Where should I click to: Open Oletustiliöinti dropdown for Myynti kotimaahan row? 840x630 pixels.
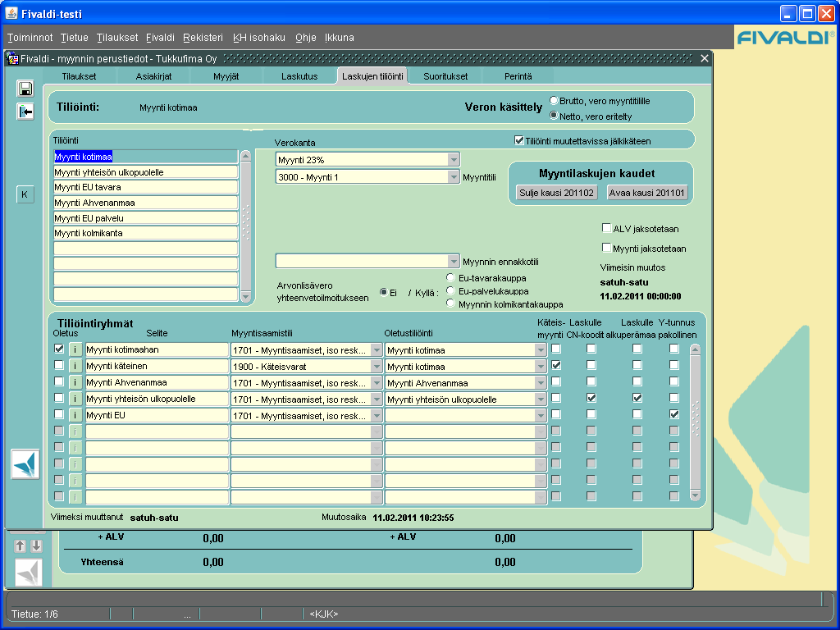click(541, 350)
